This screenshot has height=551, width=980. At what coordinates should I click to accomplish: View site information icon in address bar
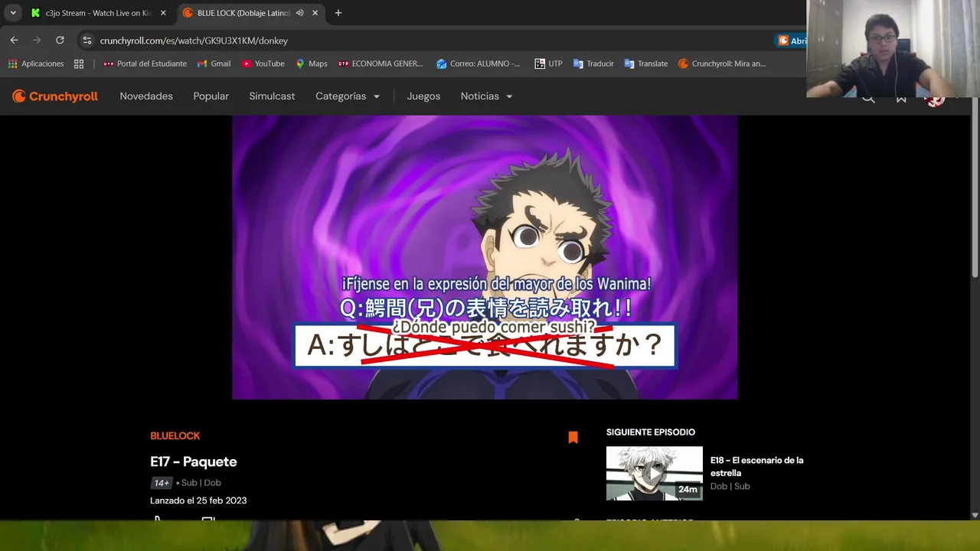pos(87,41)
